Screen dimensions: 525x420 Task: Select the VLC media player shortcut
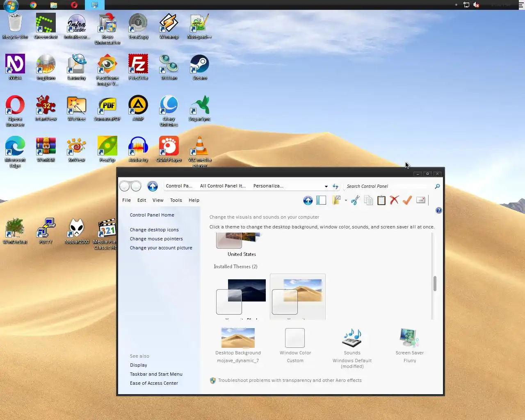199,152
